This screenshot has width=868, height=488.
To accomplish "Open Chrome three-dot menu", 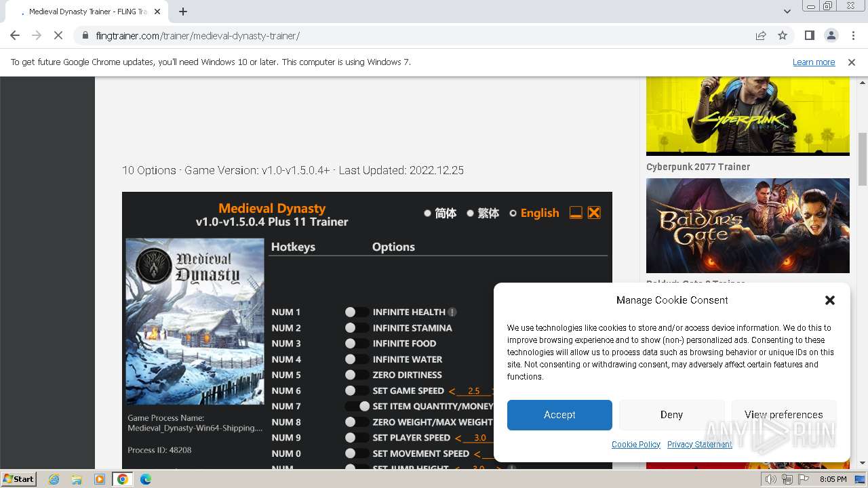I will click(x=852, y=35).
